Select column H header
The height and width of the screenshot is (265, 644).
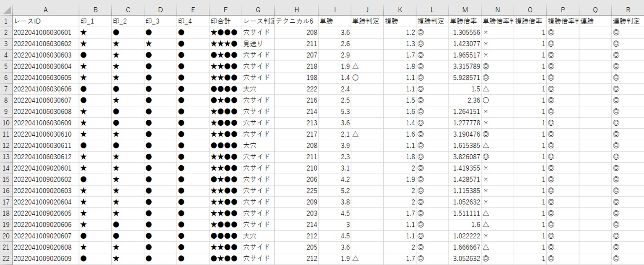(x=296, y=10)
